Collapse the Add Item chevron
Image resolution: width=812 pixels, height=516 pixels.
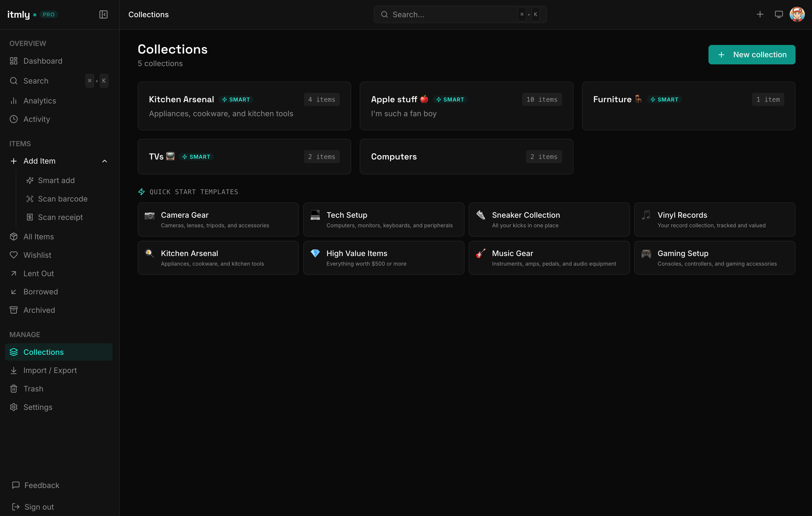coord(105,161)
